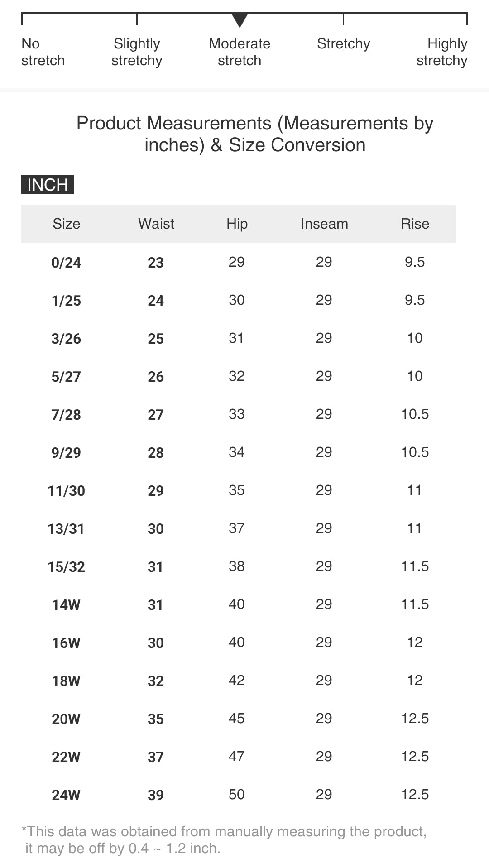Select the 24W size row

pyautogui.click(x=66, y=795)
